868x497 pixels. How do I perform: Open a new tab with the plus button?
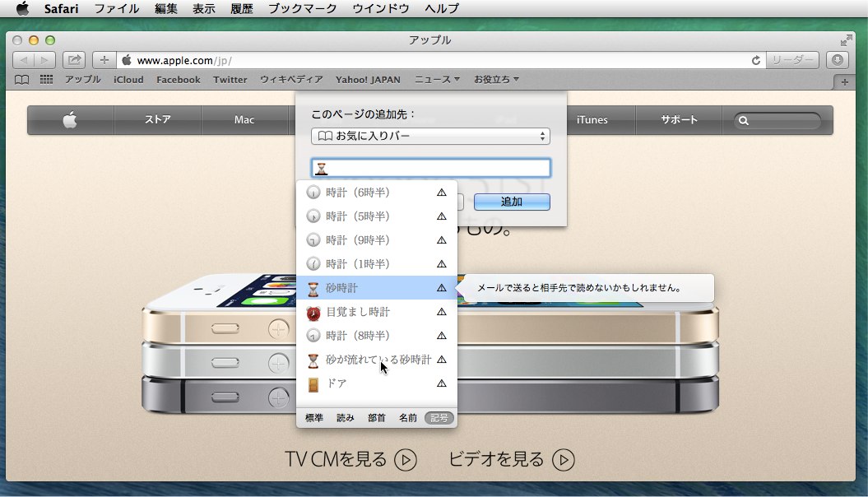(844, 82)
